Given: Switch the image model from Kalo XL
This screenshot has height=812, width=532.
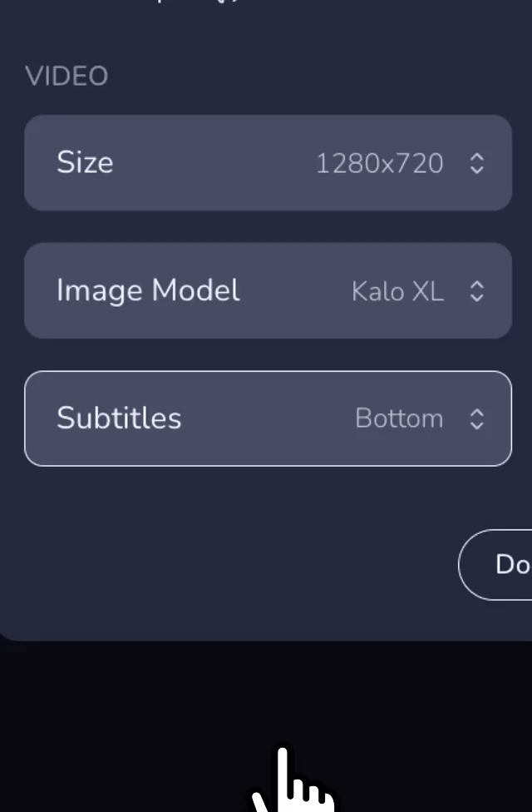Looking at the screenshot, I should [x=397, y=290].
